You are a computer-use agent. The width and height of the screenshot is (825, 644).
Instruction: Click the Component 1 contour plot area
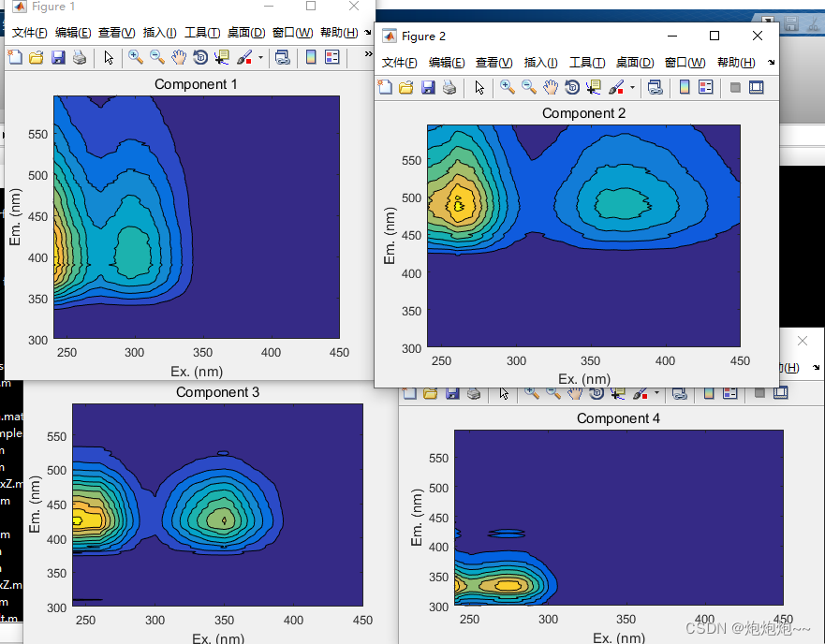click(x=197, y=217)
